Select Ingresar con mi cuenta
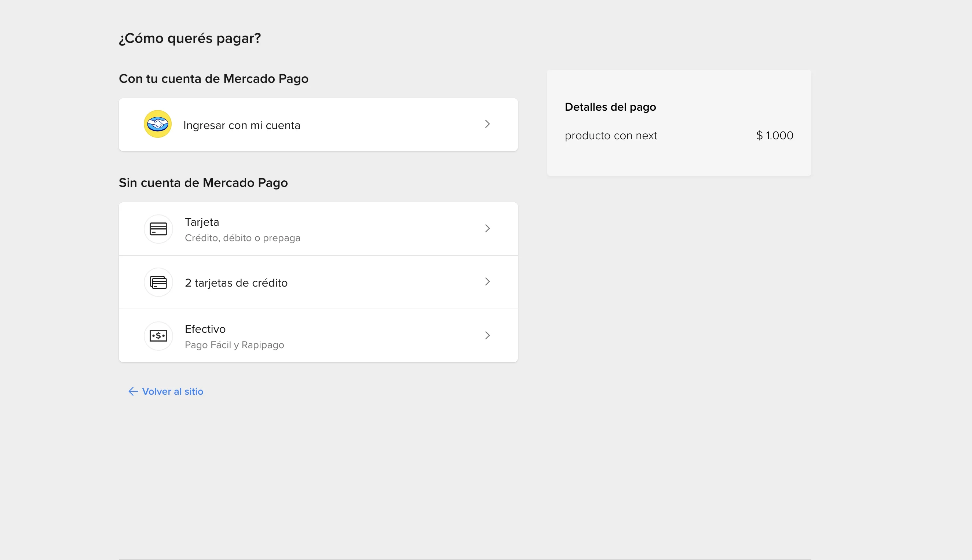972x560 pixels. 318,125
